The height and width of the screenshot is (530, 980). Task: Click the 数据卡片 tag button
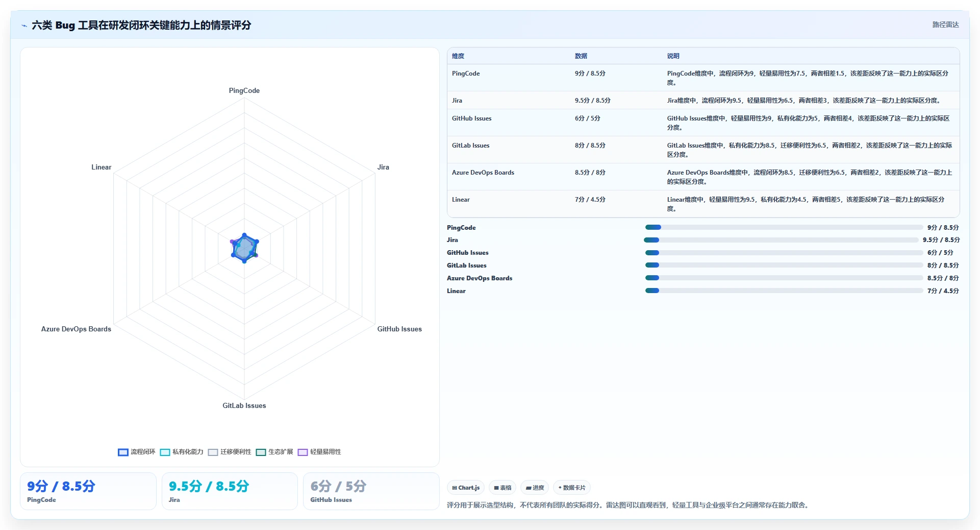coord(572,488)
